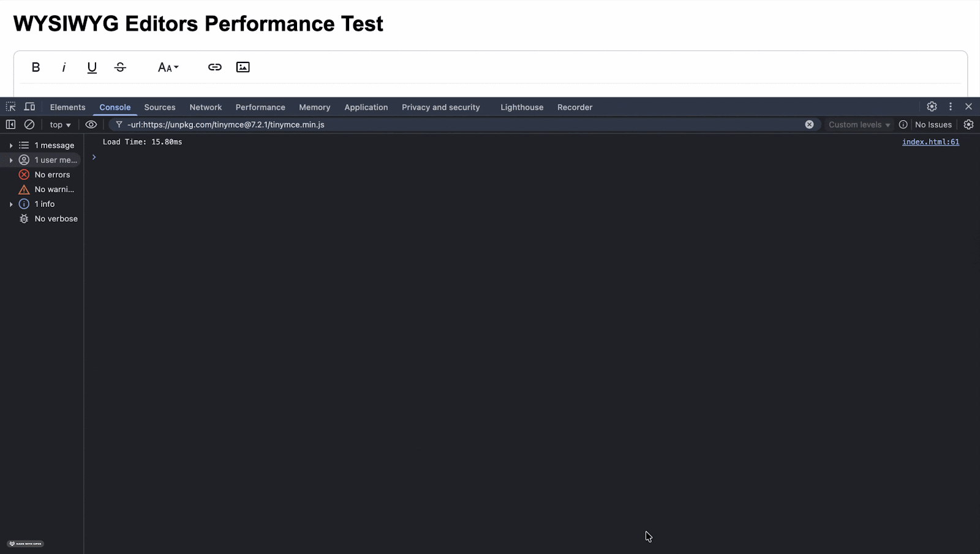Open the top frame context dropdown

click(x=59, y=124)
